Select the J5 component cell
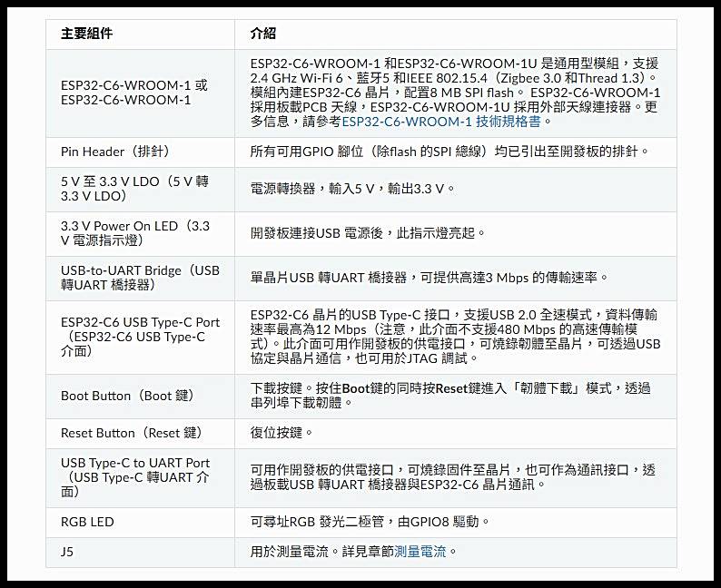 [140, 553]
